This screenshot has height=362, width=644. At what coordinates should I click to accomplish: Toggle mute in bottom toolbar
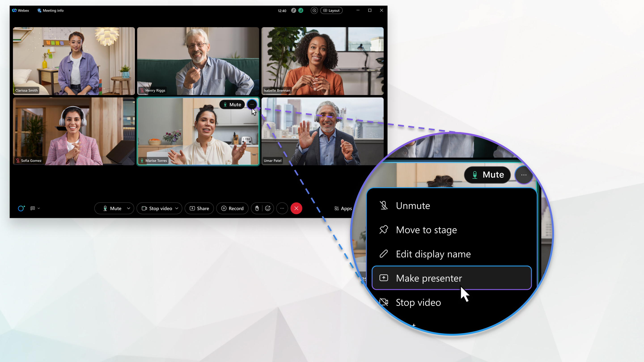click(x=111, y=208)
